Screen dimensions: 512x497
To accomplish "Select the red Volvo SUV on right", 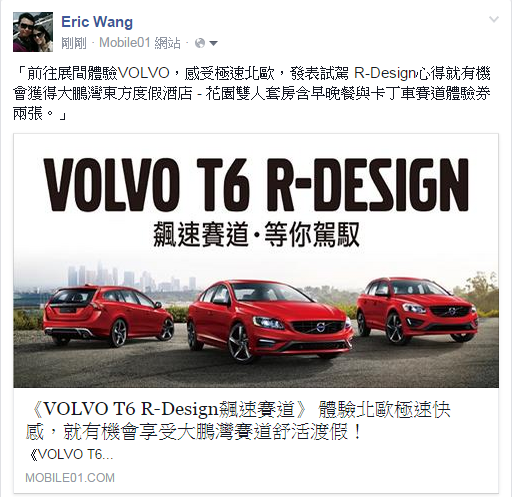I will 417,311.
